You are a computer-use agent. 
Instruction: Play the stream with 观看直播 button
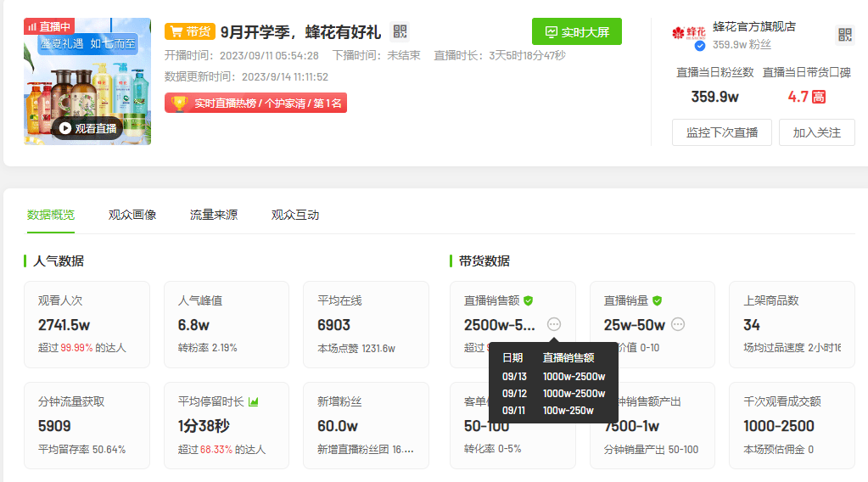[x=87, y=128]
